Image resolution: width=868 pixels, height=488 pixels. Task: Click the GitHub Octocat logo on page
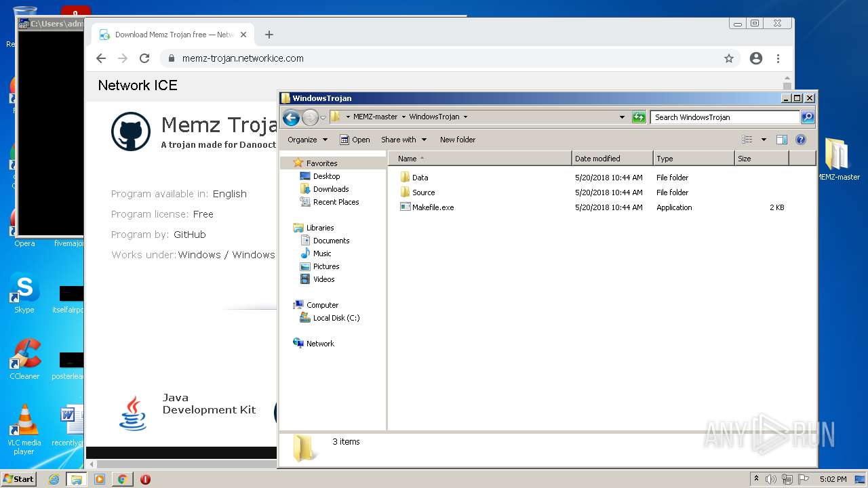(131, 131)
